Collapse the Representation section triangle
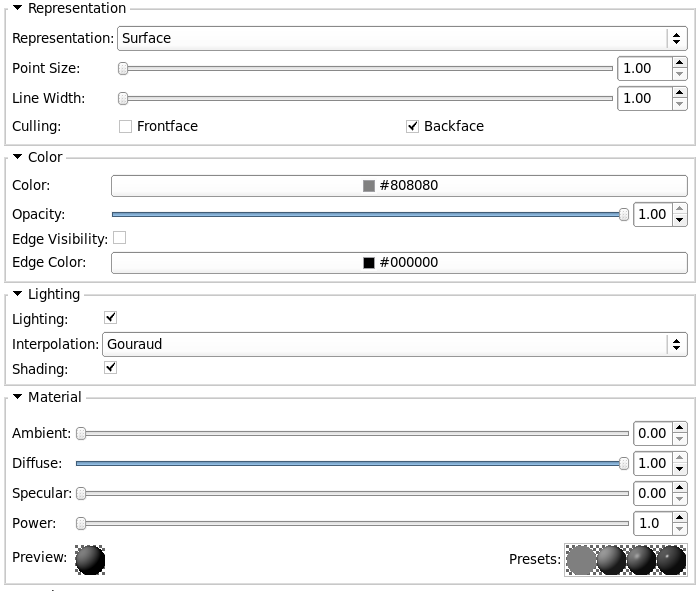This screenshot has width=700, height=591. click(18, 8)
